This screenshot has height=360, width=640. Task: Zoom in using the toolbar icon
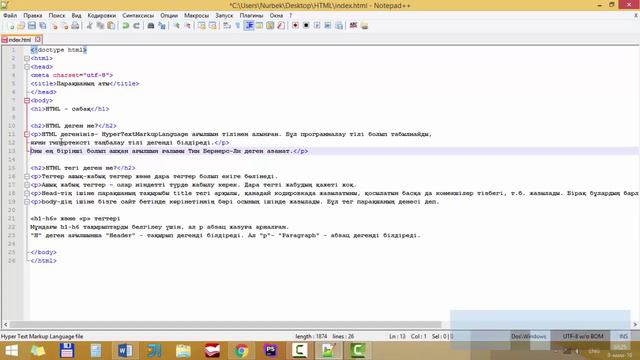pos(176,26)
